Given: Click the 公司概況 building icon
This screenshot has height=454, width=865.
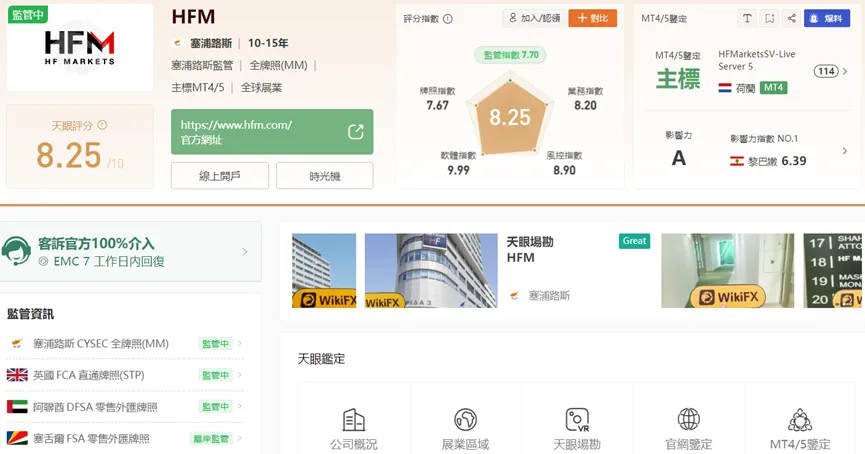Looking at the screenshot, I should (354, 420).
